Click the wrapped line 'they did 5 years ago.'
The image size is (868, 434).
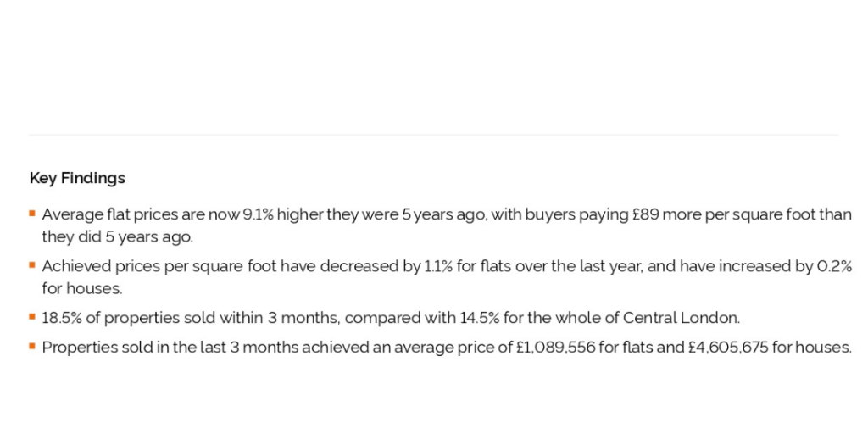[x=117, y=237]
